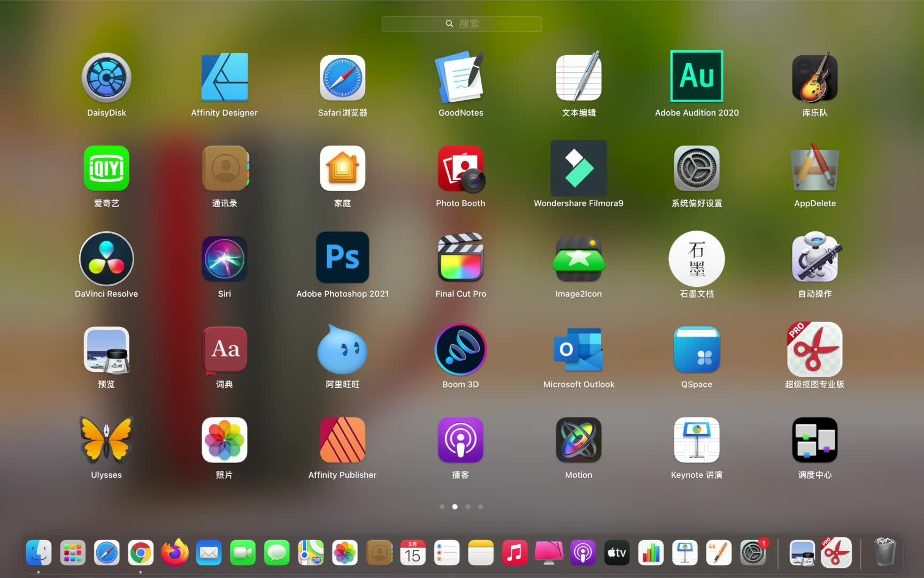Launch the GoodNotes app
This screenshot has width=924, height=578.
pos(461,78)
